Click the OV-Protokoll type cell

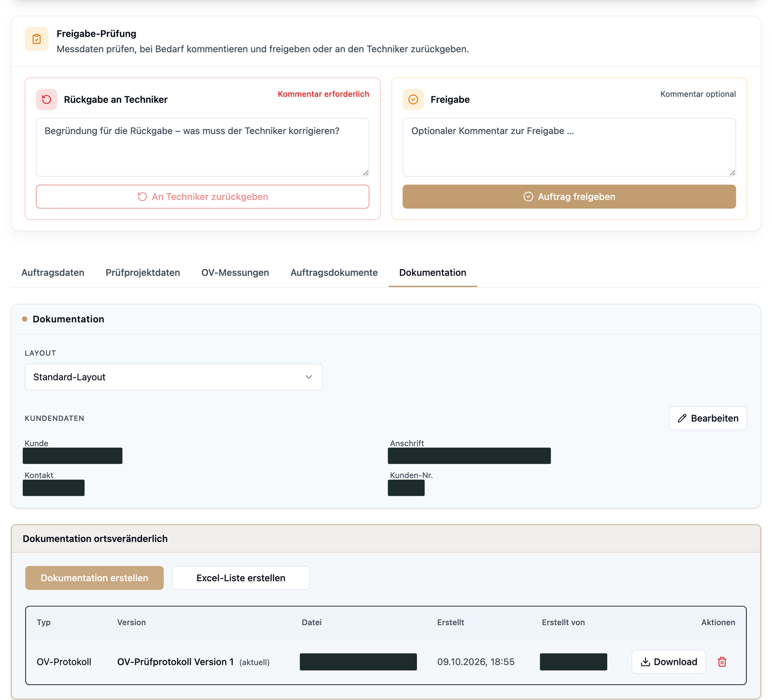(64, 662)
